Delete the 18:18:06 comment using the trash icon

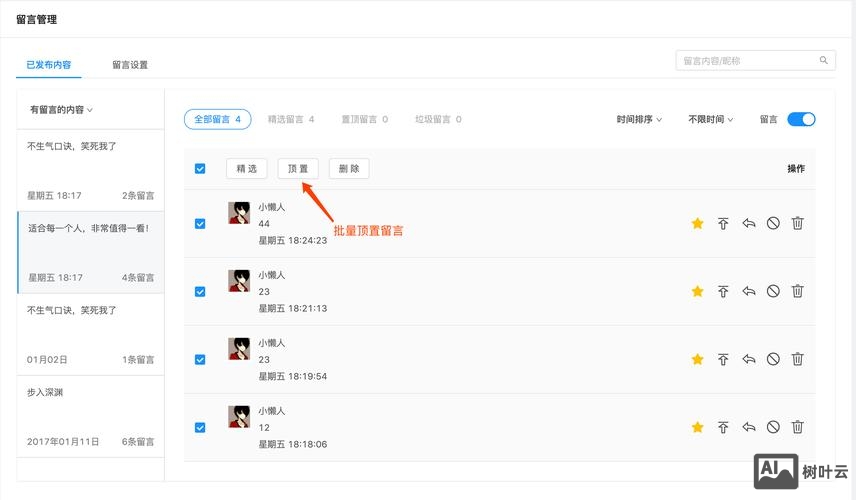click(x=797, y=427)
